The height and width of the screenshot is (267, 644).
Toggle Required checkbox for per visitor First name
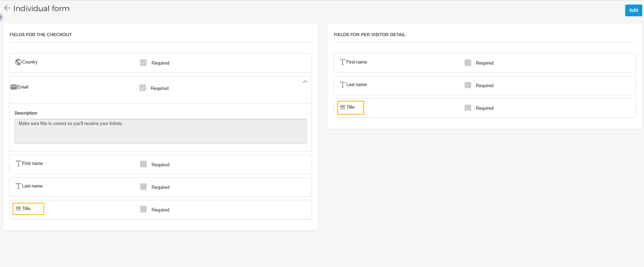point(468,63)
